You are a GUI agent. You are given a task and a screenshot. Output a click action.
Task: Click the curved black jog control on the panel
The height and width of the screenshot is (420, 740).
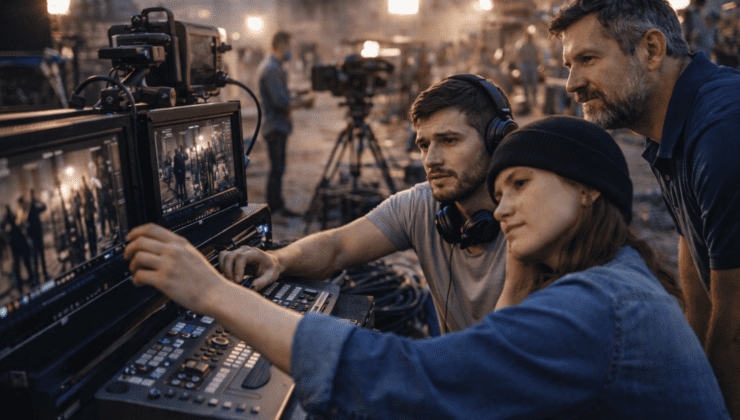[257, 374]
